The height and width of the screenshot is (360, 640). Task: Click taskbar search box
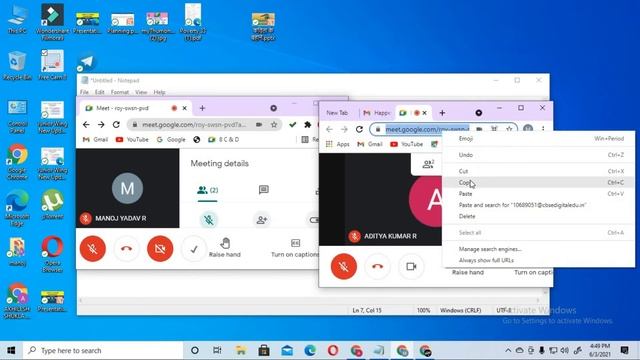pos(103,351)
